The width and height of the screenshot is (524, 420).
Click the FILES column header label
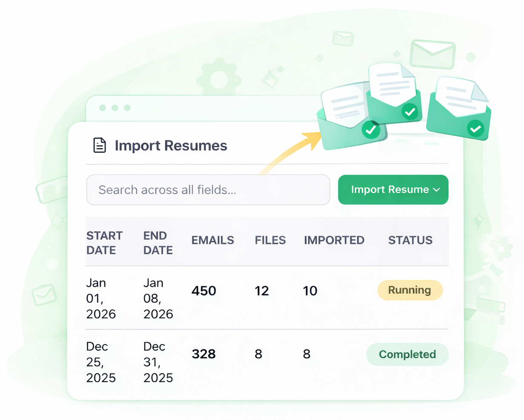(270, 240)
